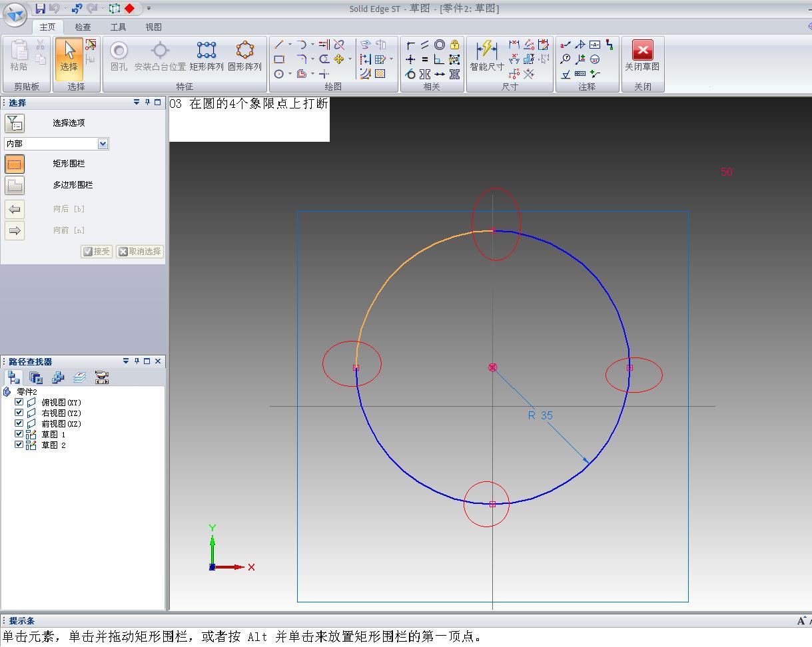Click the 粘贴 paste button
Screen dimensions: 812x647
pos(19,56)
